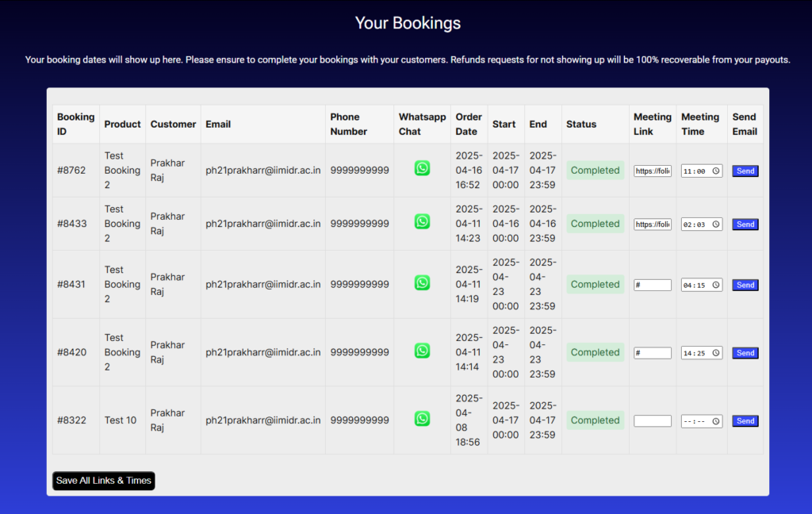Focus meeting link field for booking #8431
812x514 pixels.
click(653, 285)
